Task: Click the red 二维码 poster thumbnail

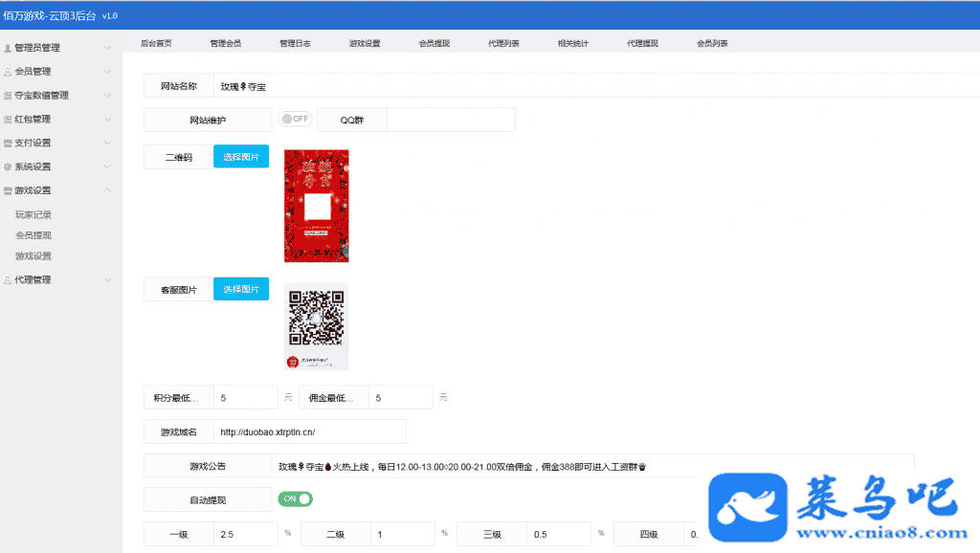Action: point(316,206)
